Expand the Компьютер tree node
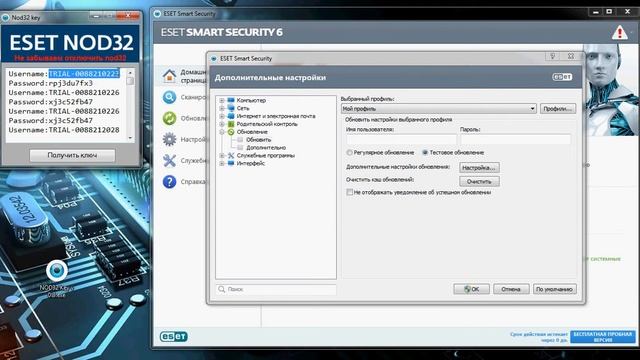Image resolution: width=640 pixels, height=360 pixels. [222, 100]
